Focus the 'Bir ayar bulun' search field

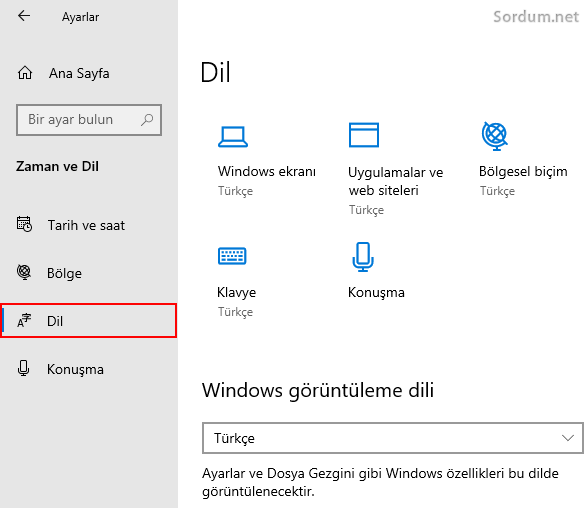[x=89, y=120]
